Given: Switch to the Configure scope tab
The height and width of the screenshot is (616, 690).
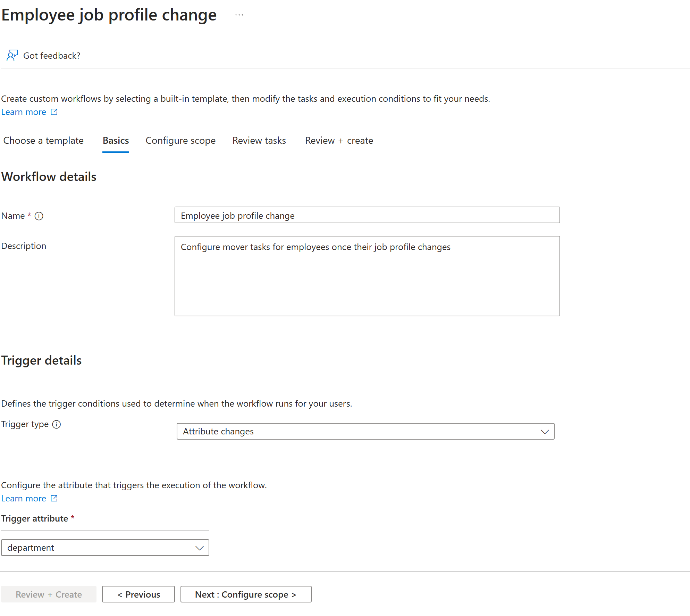Looking at the screenshot, I should click(x=180, y=140).
